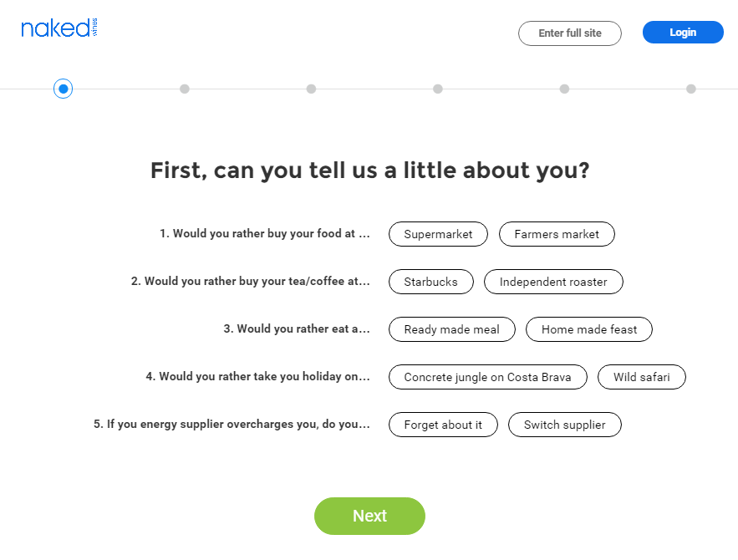Choose Wild safari holiday
Screen dimensions: 738x560
click(642, 376)
